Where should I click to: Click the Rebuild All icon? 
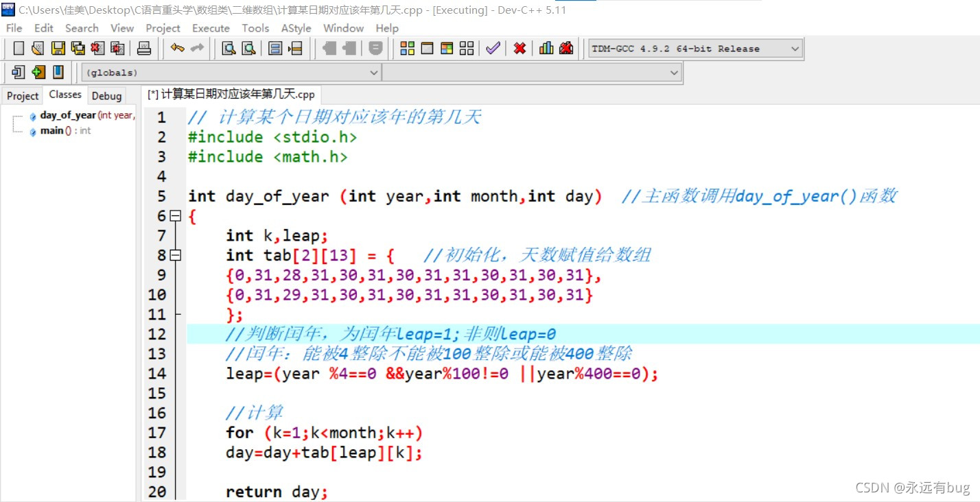467,48
